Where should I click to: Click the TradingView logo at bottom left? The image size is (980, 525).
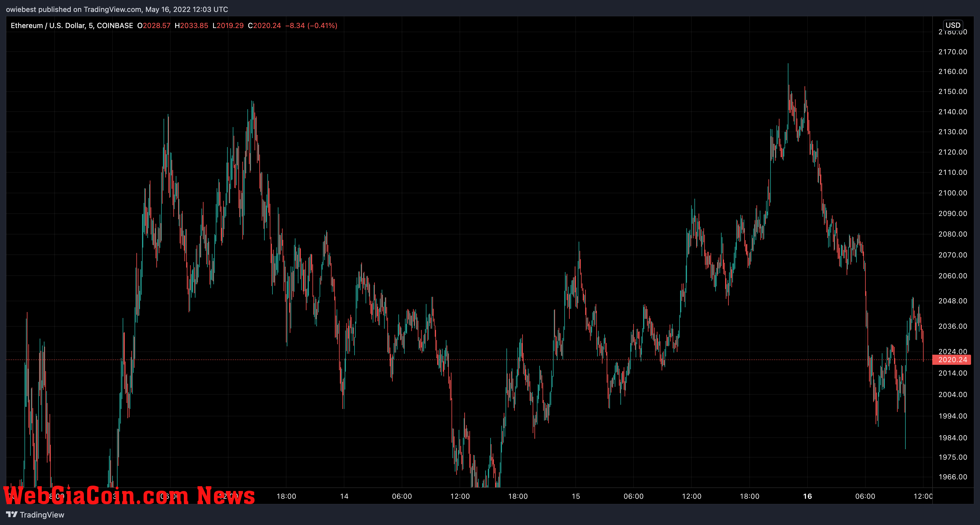[x=36, y=514]
